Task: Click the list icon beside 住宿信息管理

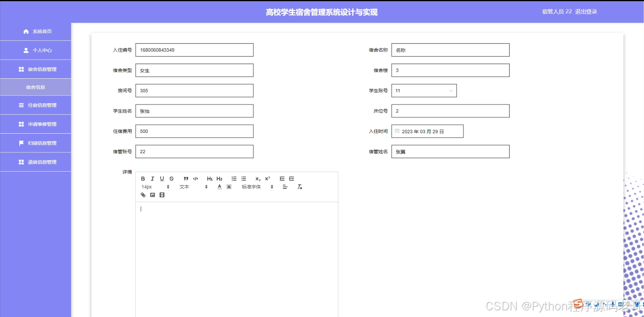Action: click(21, 105)
